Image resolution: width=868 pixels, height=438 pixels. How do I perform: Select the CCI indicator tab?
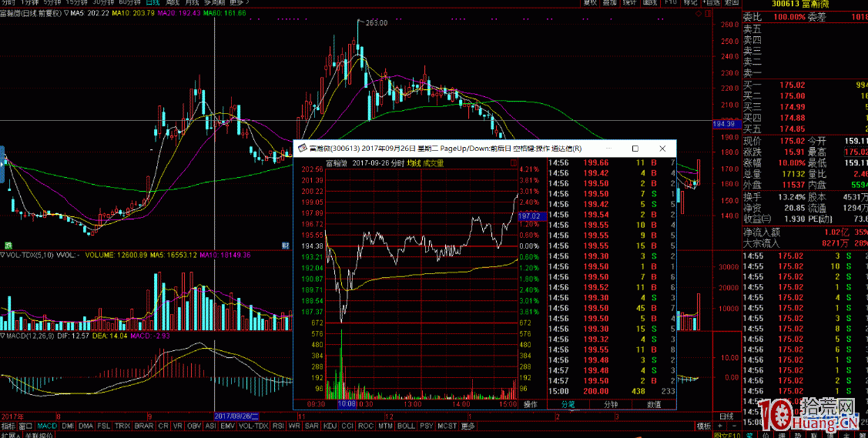(x=347, y=426)
